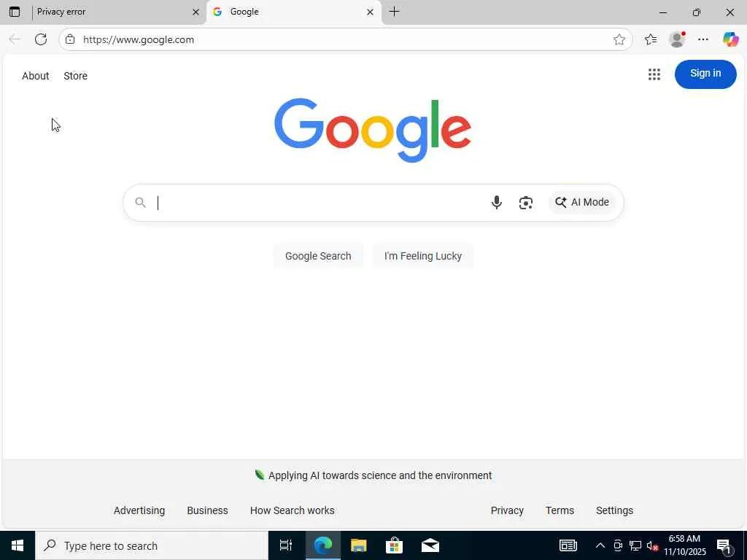Click the Sign in button
Screen dimensions: 747x560
[705, 74]
